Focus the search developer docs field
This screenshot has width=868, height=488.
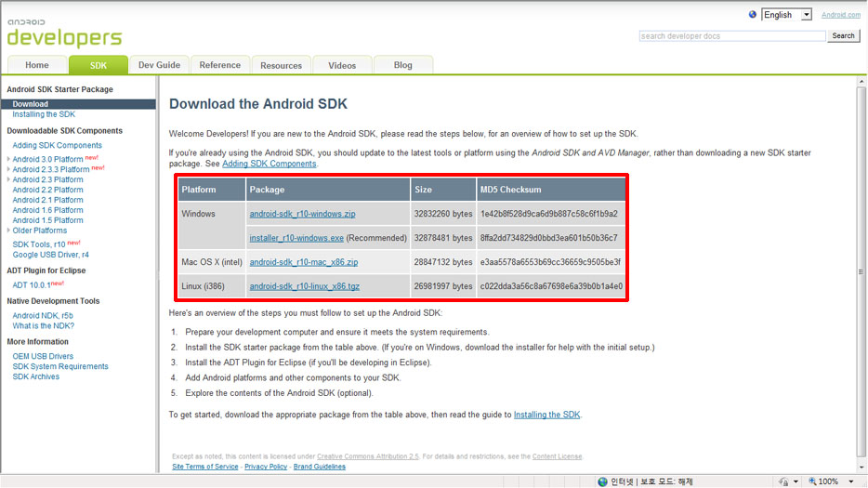pyautogui.click(x=731, y=36)
